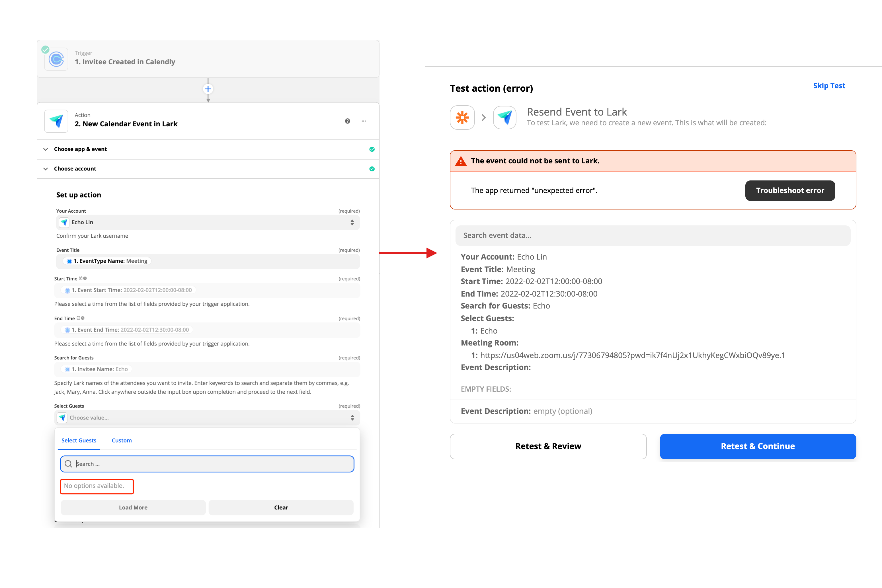Collapse the Choose app & event section
Screen dimensions: 882x588
tap(45, 149)
